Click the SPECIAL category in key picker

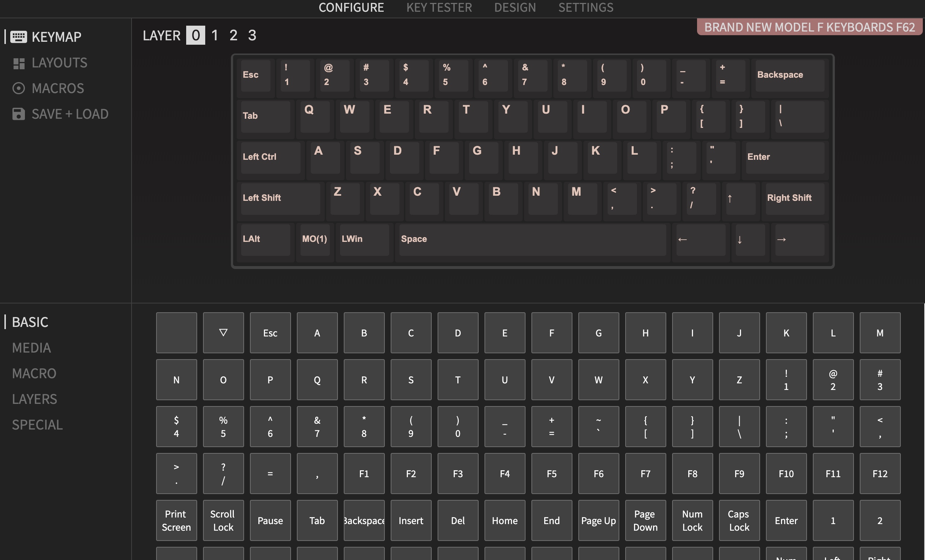[x=37, y=423]
